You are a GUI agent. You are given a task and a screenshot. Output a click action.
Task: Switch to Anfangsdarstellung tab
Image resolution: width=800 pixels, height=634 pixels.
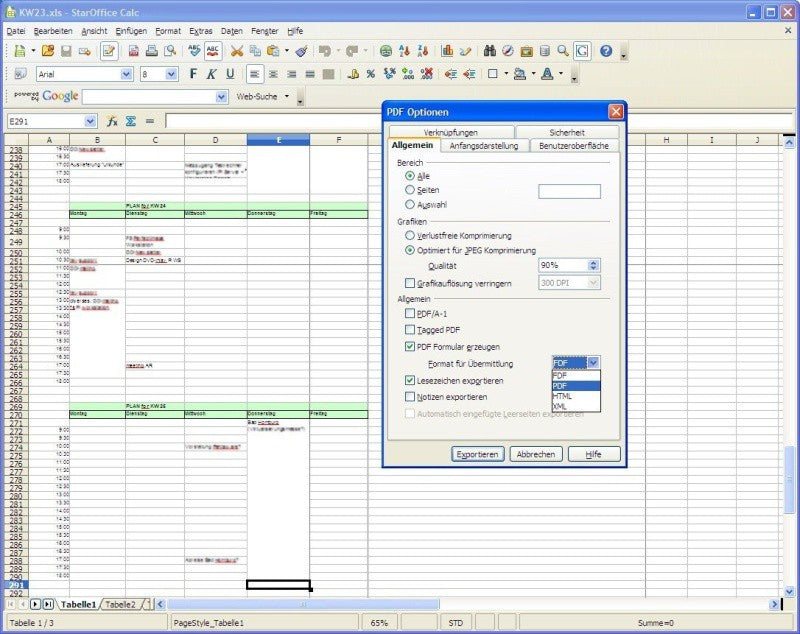point(484,146)
